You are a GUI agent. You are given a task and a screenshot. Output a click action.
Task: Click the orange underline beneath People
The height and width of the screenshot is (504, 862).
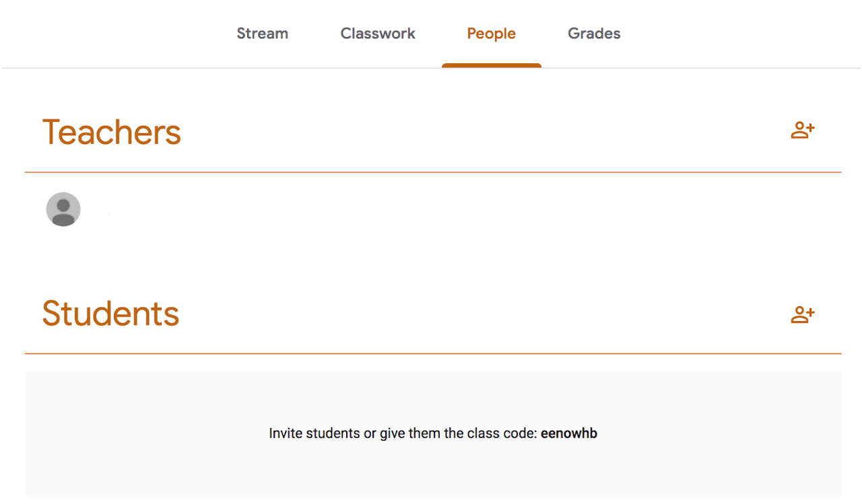491,65
